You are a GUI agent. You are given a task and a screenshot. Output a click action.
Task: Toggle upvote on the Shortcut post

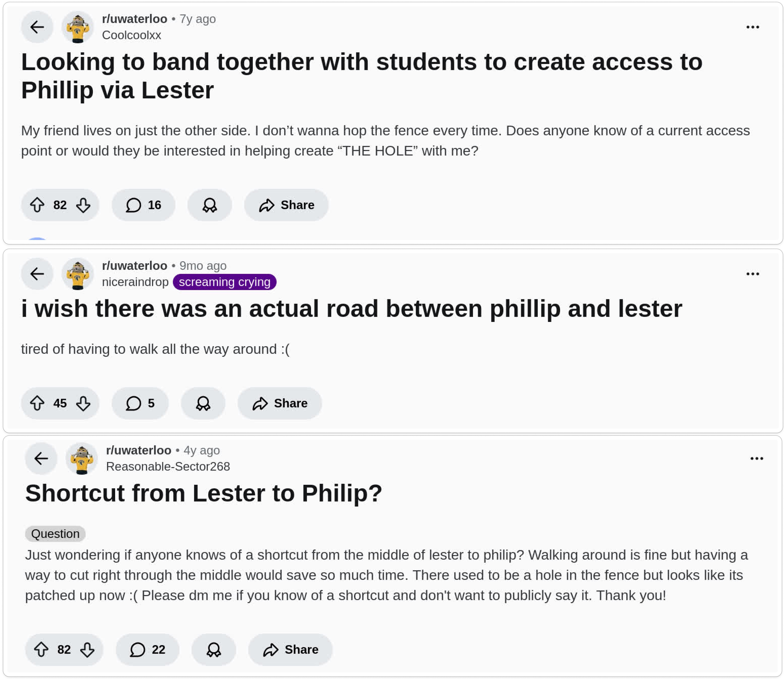tap(41, 649)
